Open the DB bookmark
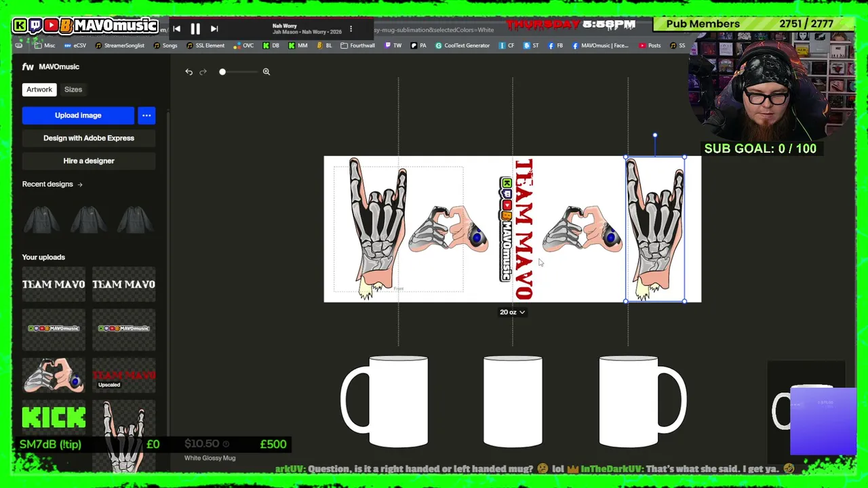This screenshot has width=868, height=488. pos(271,46)
